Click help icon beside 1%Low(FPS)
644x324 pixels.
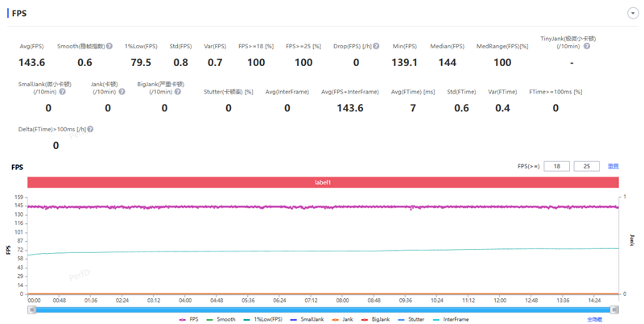(160, 47)
